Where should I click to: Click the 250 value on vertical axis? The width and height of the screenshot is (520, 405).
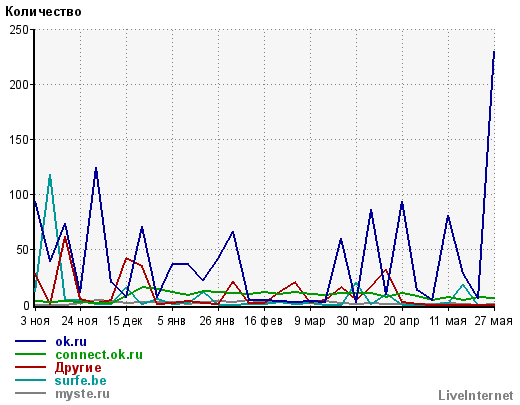(x=19, y=30)
